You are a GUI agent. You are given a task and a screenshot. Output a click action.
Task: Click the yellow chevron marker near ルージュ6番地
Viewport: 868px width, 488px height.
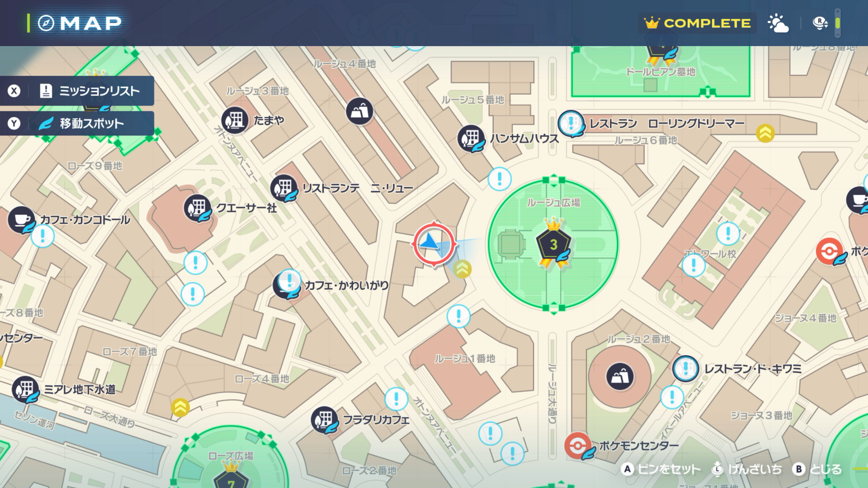click(x=765, y=133)
